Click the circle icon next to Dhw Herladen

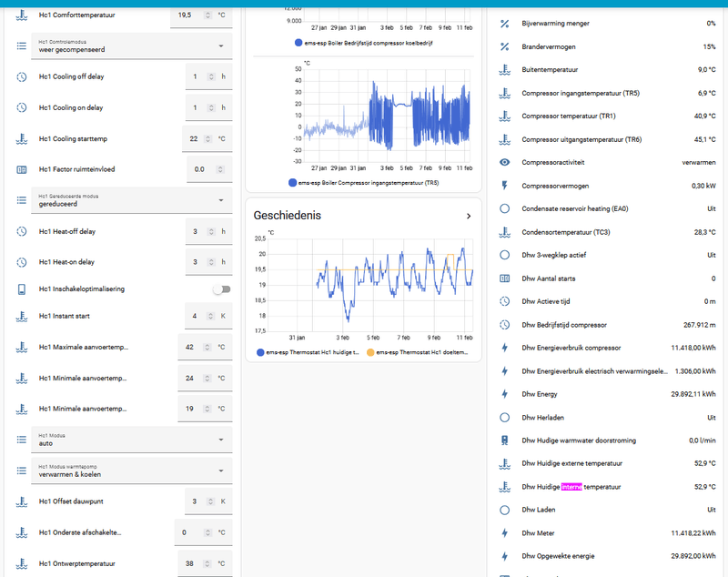pos(504,418)
